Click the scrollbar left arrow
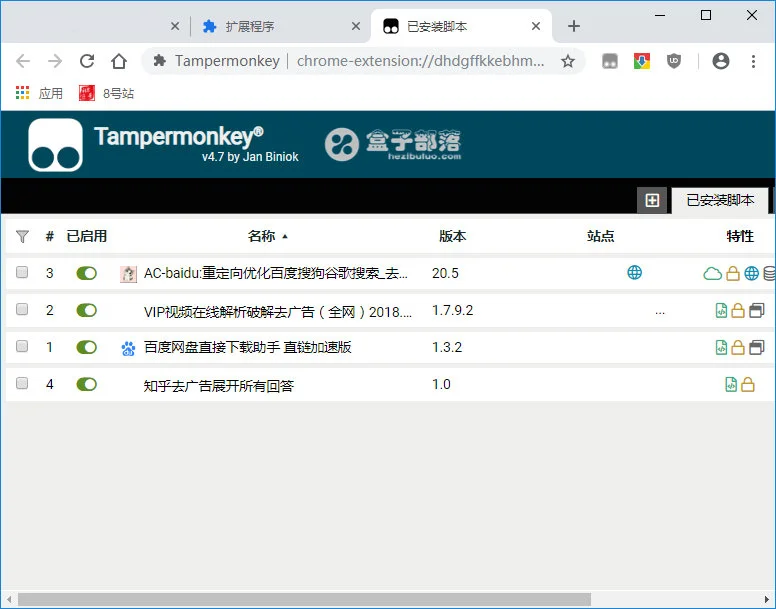The image size is (776, 609). click(9, 600)
